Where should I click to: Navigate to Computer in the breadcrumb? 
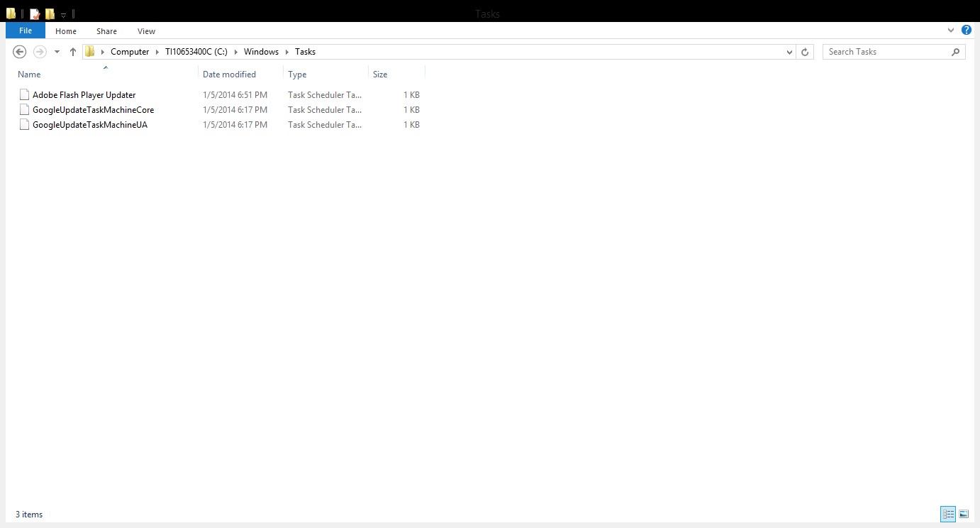click(x=130, y=52)
